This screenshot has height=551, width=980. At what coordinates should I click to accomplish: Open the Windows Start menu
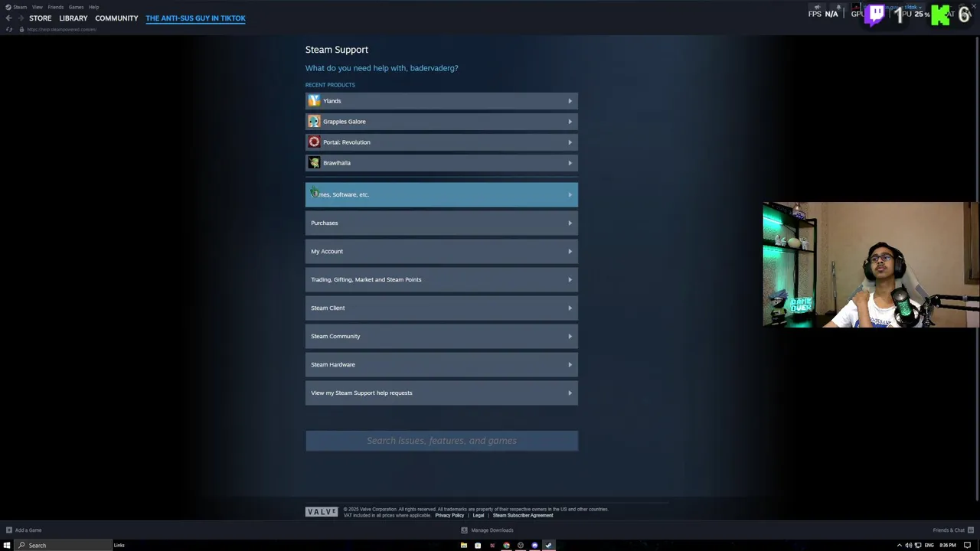click(7, 545)
